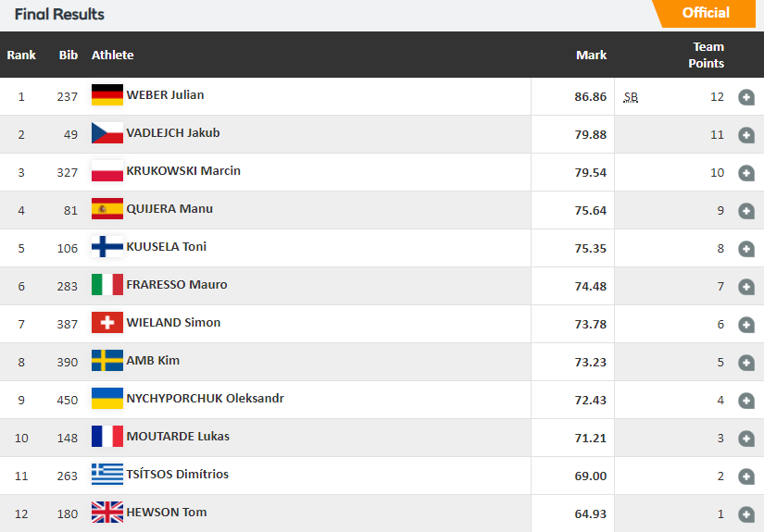Click the Swiss flag beside WIELAND Simon

pos(107,323)
